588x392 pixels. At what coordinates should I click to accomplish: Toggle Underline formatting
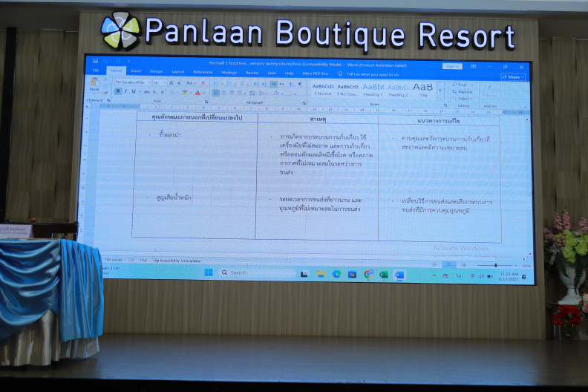(134, 91)
